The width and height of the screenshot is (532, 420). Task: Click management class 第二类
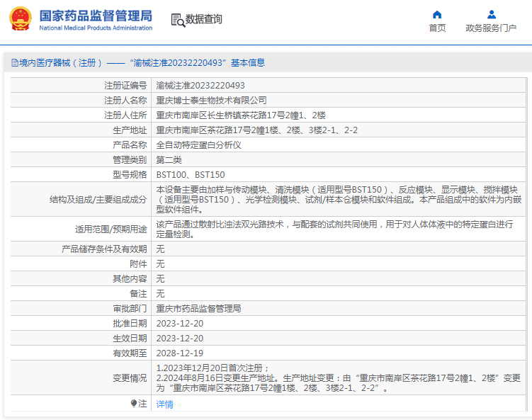click(x=169, y=160)
